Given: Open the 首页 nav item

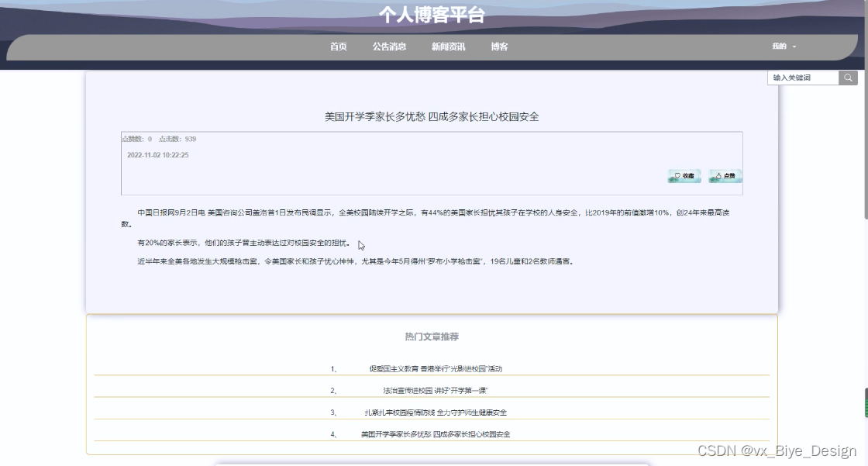Looking at the screenshot, I should pyautogui.click(x=338, y=47).
